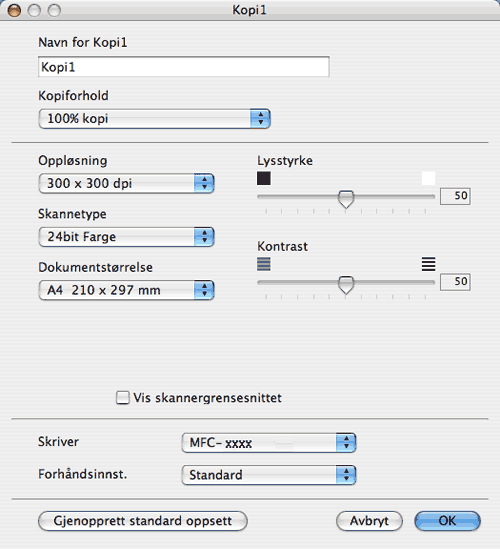Click the low-contrast gray lines icon

264,264
